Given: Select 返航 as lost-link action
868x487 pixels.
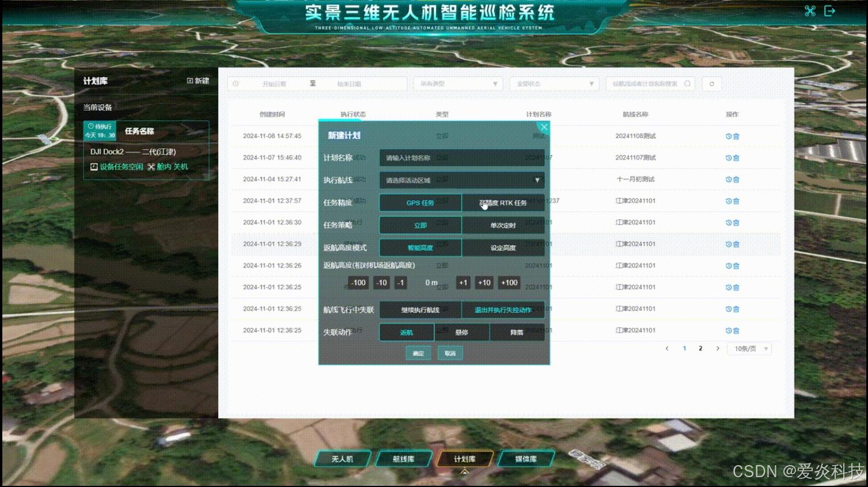Looking at the screenshot, I should [407, 332].
